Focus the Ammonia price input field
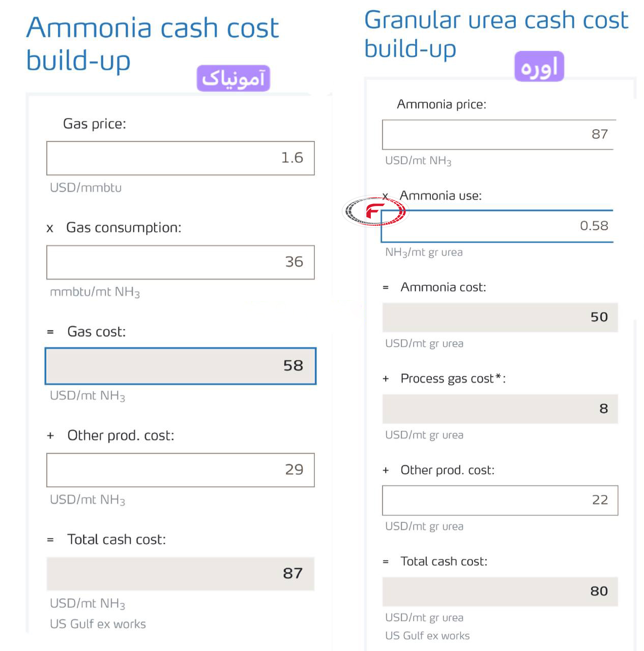Image resolution: width=644 pixels, height=651 pixels. coord(499,135)
